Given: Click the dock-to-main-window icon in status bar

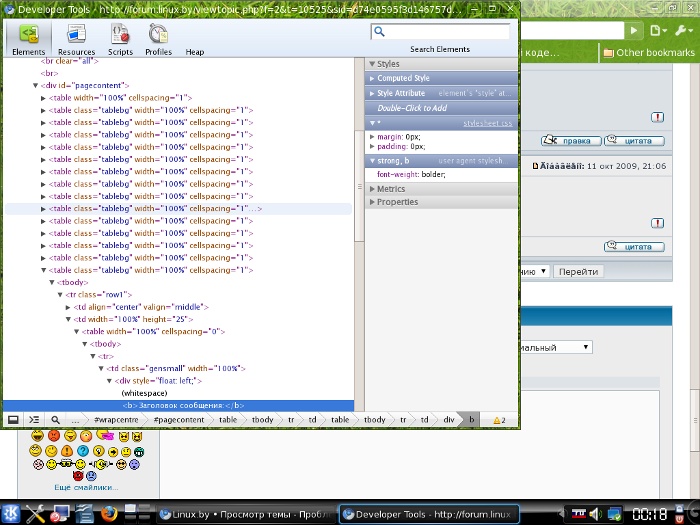Looking at the screenshot, I should [14, 420].
